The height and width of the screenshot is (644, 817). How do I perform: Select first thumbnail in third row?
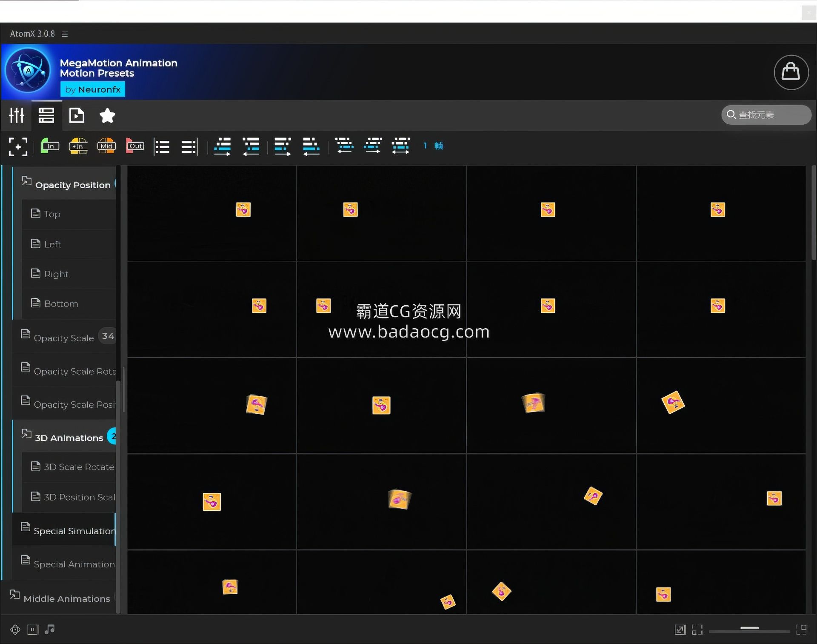click(212, 405)
